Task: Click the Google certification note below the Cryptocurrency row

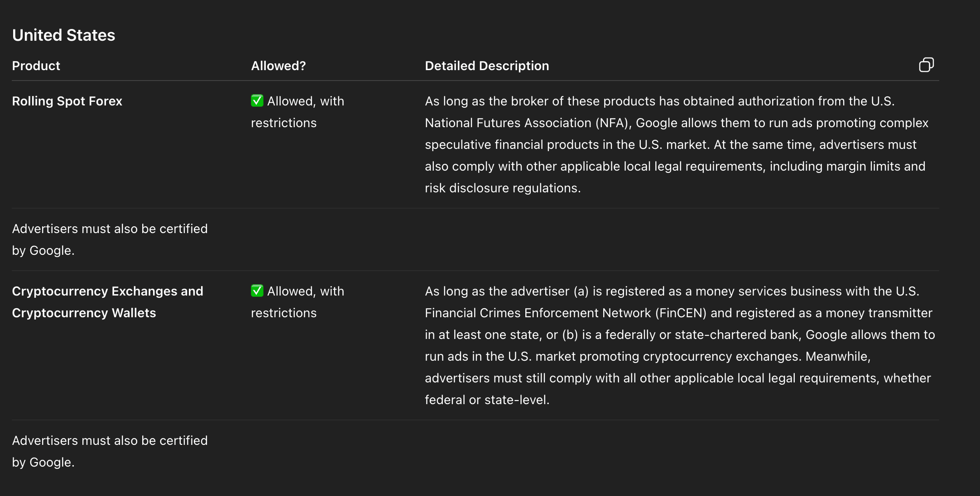Action: click(x=110, y=451)
